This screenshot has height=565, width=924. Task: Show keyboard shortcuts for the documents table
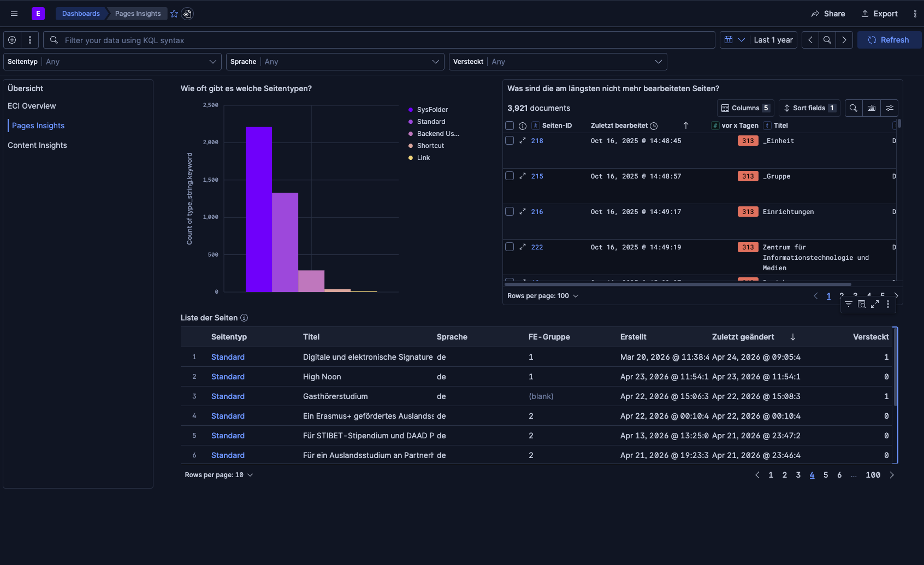(x=872, y=108)
